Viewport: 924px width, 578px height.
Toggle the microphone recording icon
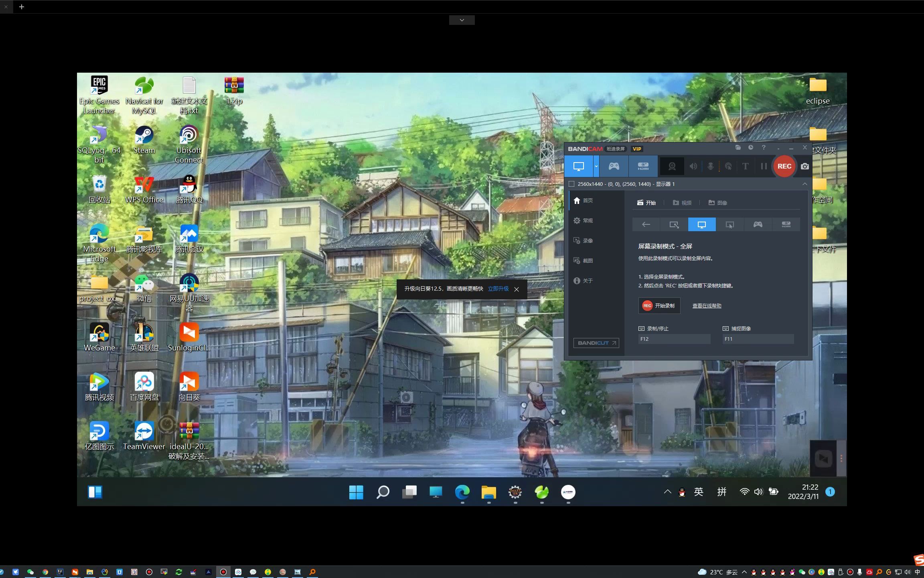point(710,166)
